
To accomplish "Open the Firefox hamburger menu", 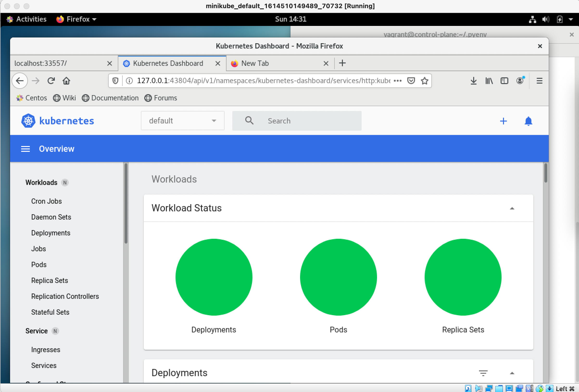I will [x=539, y=81].
